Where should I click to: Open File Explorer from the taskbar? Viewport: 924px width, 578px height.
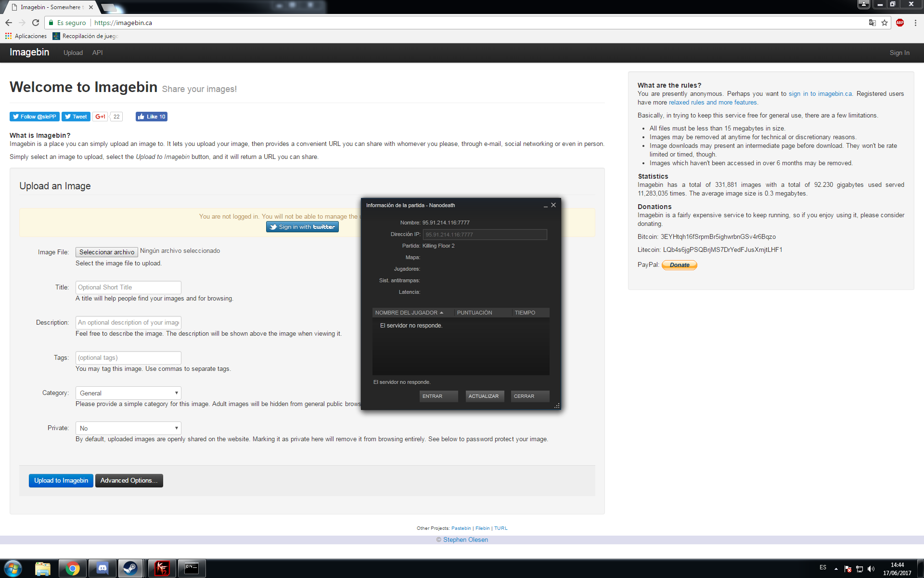coord(43,568)
